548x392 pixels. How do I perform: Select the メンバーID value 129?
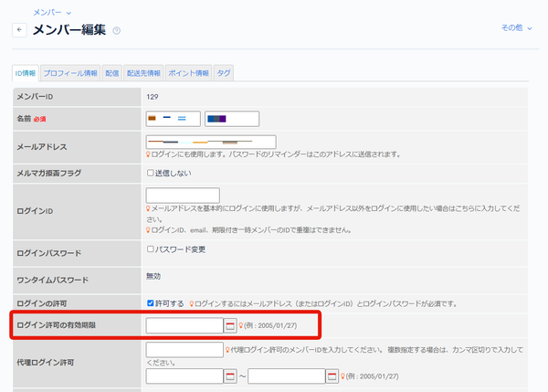pyautogui.click(x=153, y=97)
